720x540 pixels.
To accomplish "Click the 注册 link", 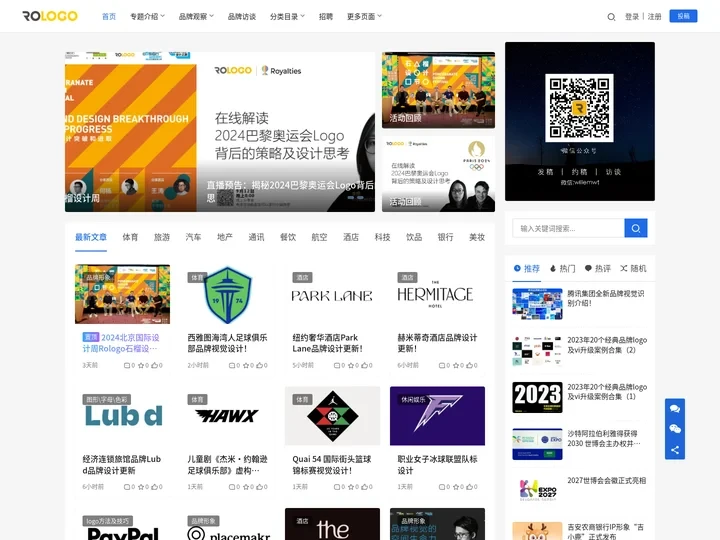I will [x=654, y=17].
